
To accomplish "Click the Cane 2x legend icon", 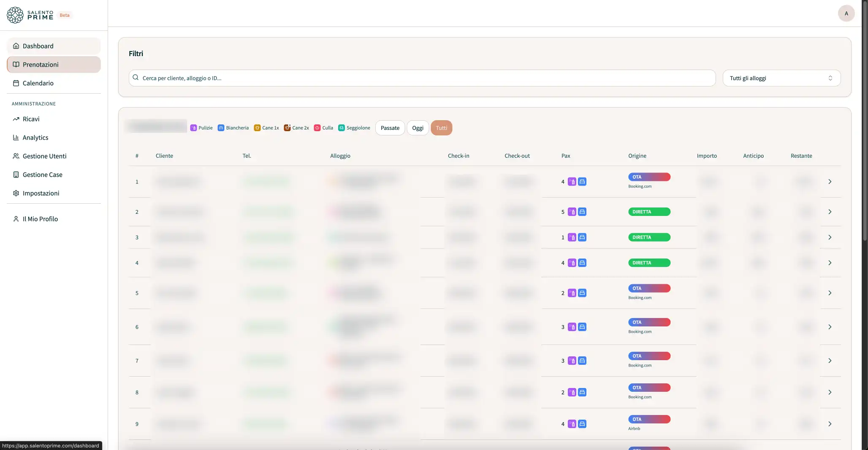I will click(x=287, y=128).
